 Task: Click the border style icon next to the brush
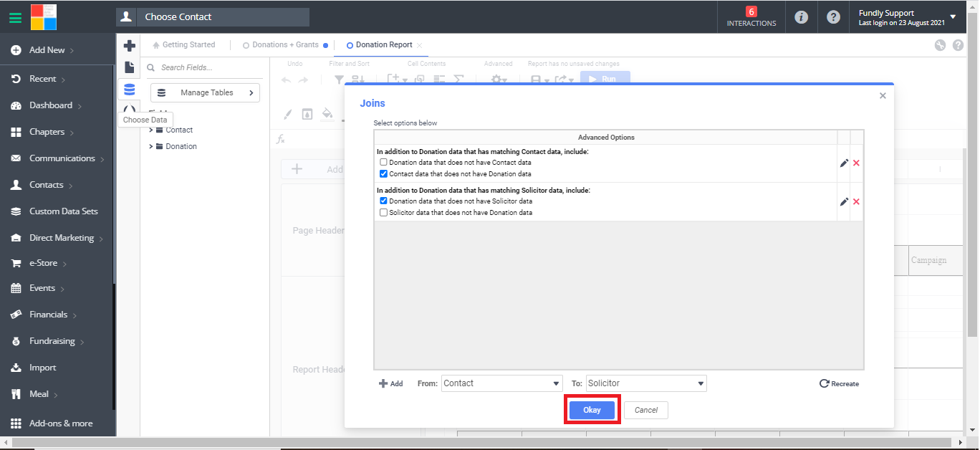pos(307,113)
